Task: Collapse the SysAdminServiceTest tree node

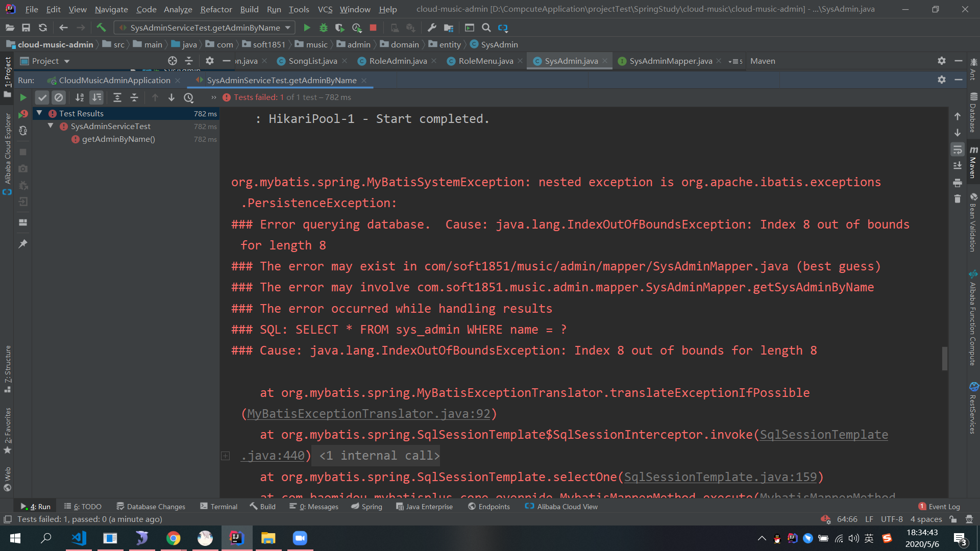Action: (x=51, y=126)
